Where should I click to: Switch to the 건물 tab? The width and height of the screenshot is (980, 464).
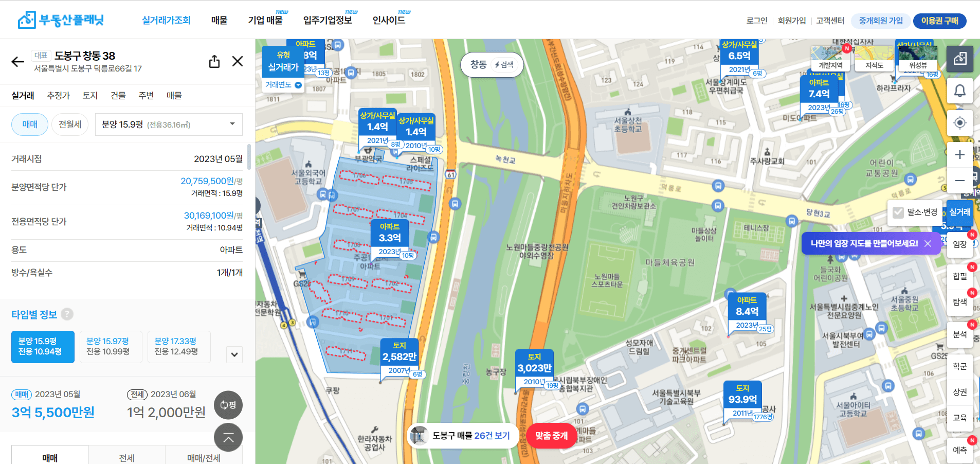pyautogui.click(x=118, y=96)
